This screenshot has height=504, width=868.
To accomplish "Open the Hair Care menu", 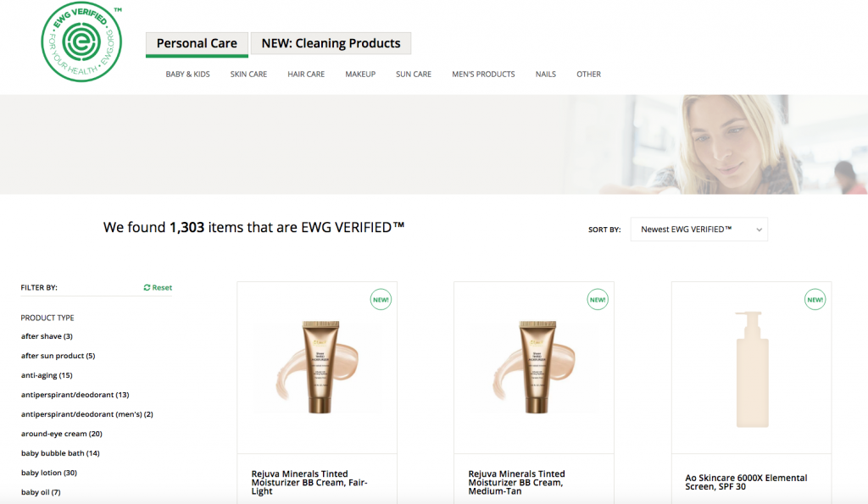I will [x=306, y=75].
